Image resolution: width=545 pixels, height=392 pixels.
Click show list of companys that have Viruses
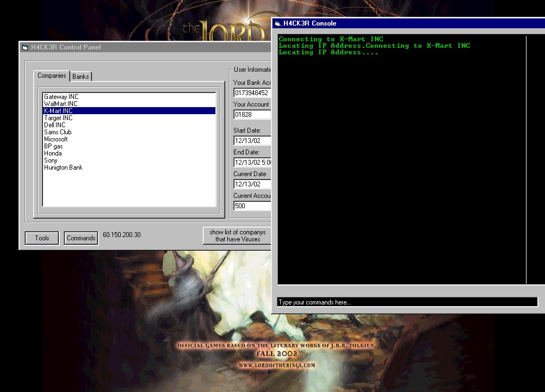click(237, 235)
